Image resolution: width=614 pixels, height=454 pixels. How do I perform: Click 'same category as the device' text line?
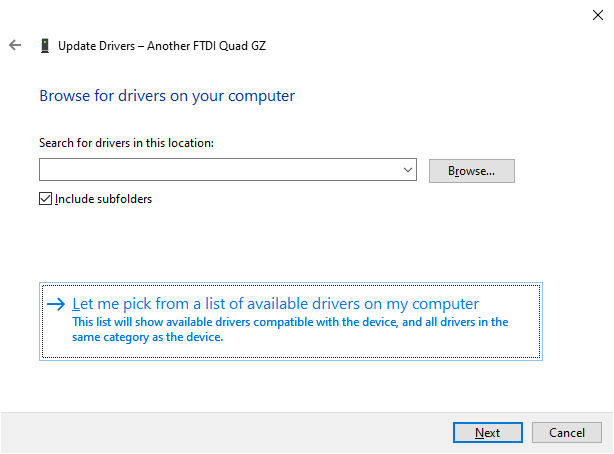tap(148, 337)
